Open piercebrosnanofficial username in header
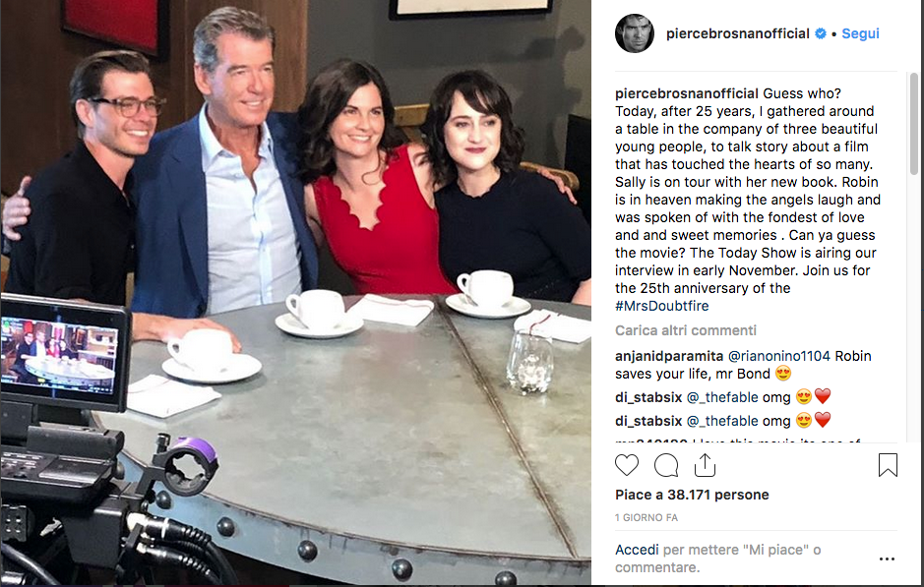Image resolution: width=924 pixels, height=587 pixels. pyautogui.click(x=738, y=33)
